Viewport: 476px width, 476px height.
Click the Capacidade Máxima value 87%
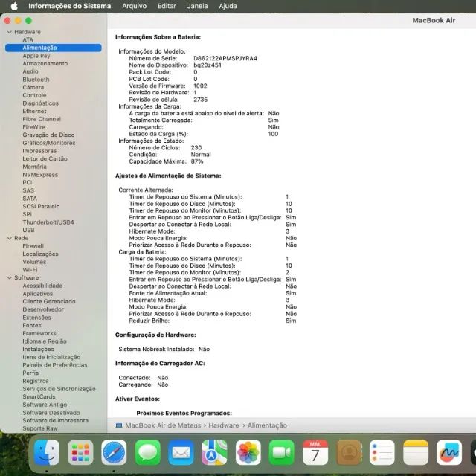click(x=197, y=161)
